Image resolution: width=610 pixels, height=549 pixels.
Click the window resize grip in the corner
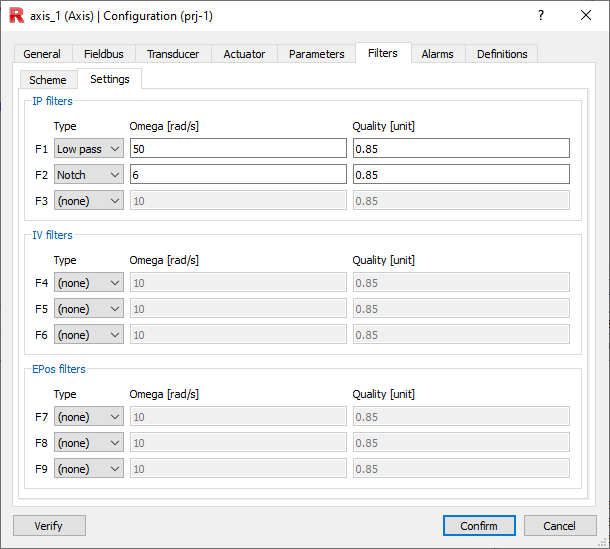pyautogui.click(x=603, y=542)
